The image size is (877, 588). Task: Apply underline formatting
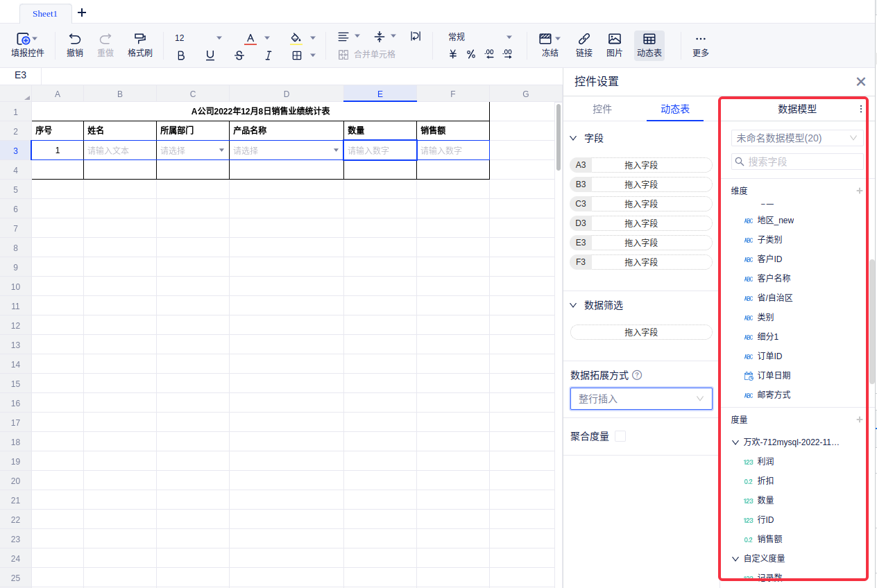click(x=210, y=55)
